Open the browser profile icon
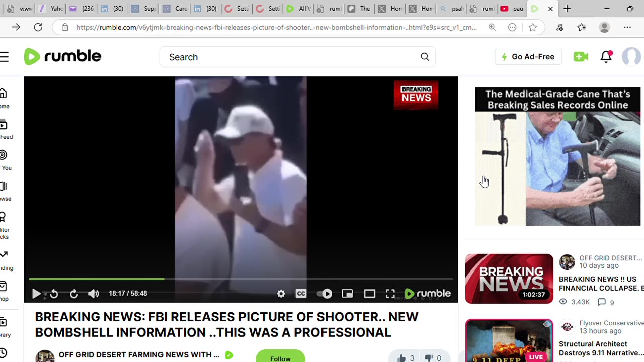This screenshot has height=362, width=644. click(x=605, y=27)
